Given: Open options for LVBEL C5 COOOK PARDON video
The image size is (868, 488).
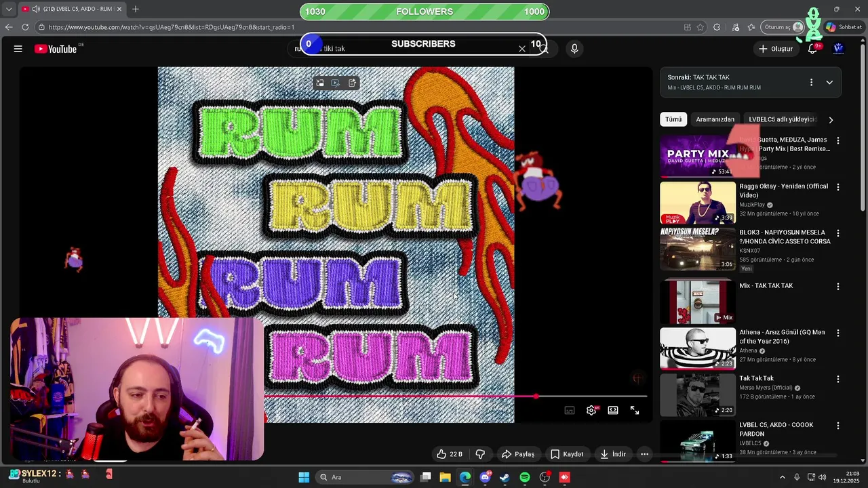Looking at the screenshot, I should tap(837, 426).
